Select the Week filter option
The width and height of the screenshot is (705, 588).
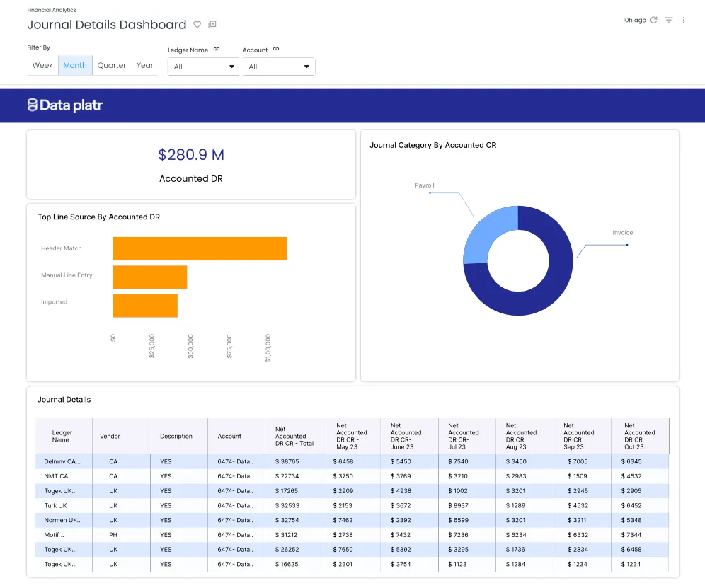pos(42,65)
